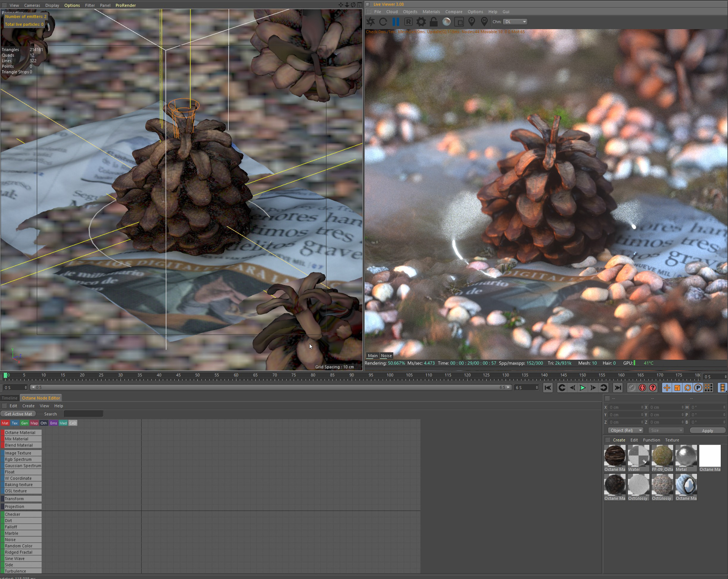The width and height of the screenshot is (728, 579).
Task: Open Octane settings gear icon
Action: click(421, 22)
